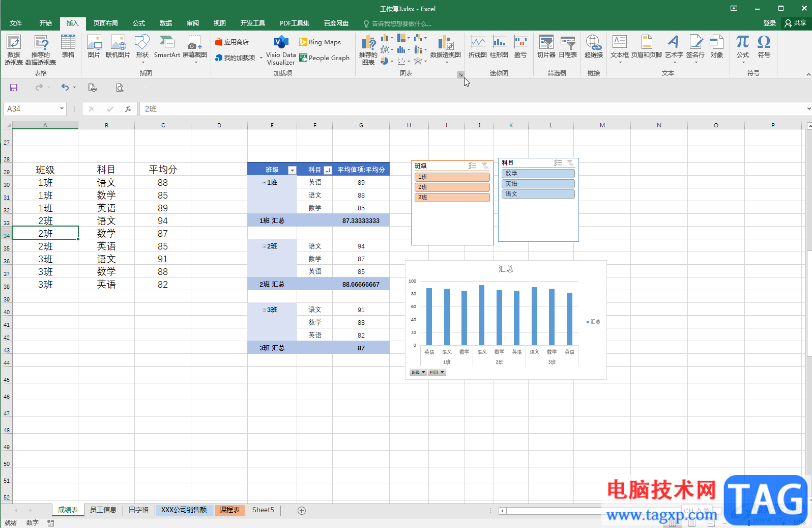The height and width of the screenshot is (528, 812).
Task: Collapse the 1班 group in pivot table
Action: [264, 183]
